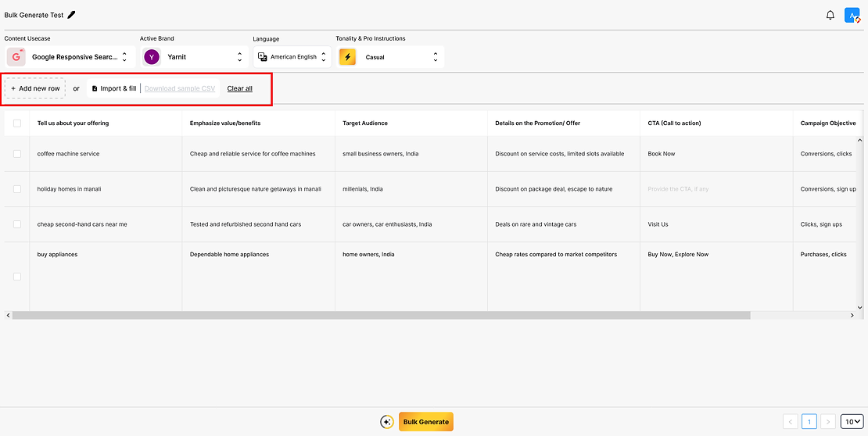Click the Yarnit brand avatar

(x=152, y=57)
